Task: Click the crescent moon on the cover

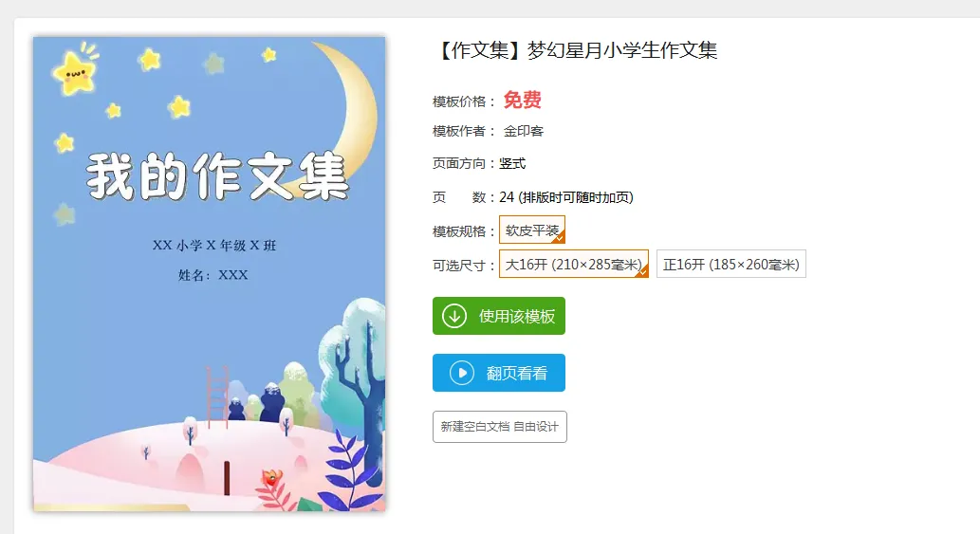Action: (349, 113)
